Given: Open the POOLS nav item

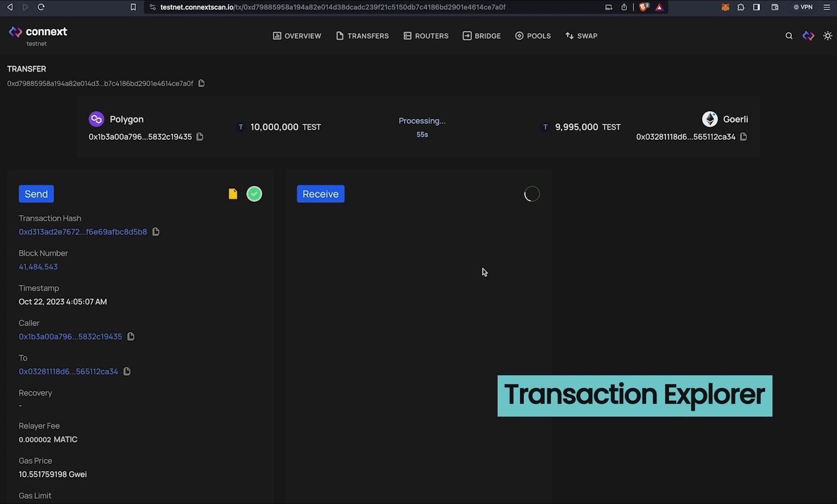Looking at the screenshot, I should tap(533, 36).
